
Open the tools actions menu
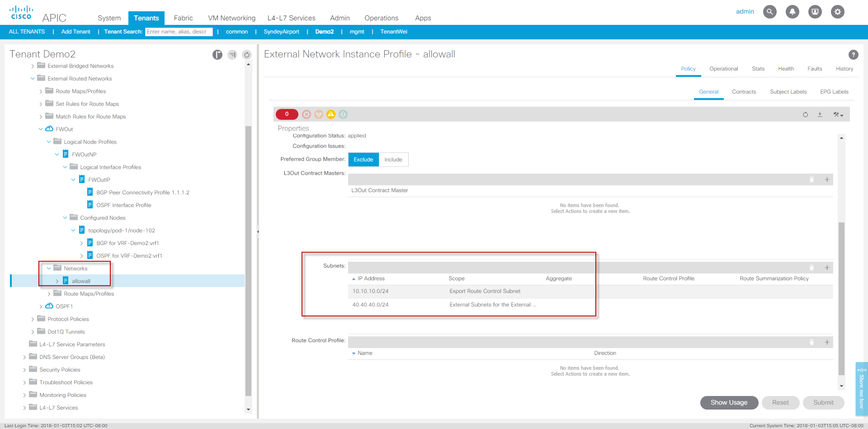[838, 114]
